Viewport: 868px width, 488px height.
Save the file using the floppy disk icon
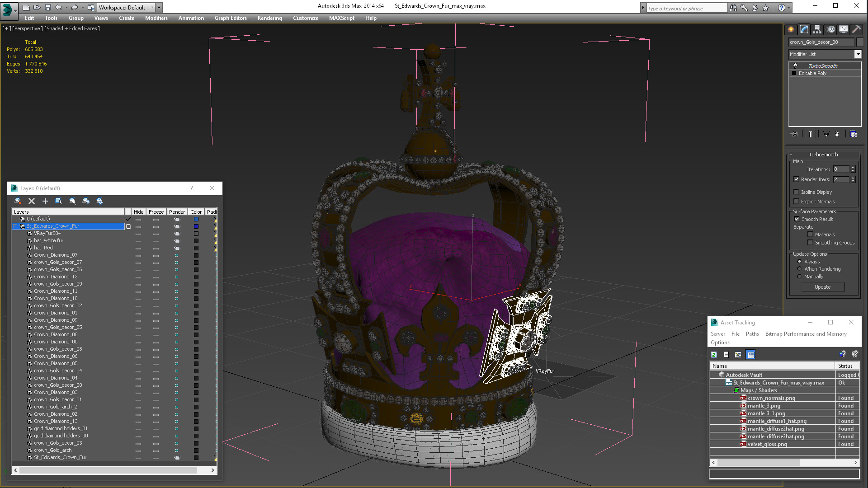click(x=47, y=7)
